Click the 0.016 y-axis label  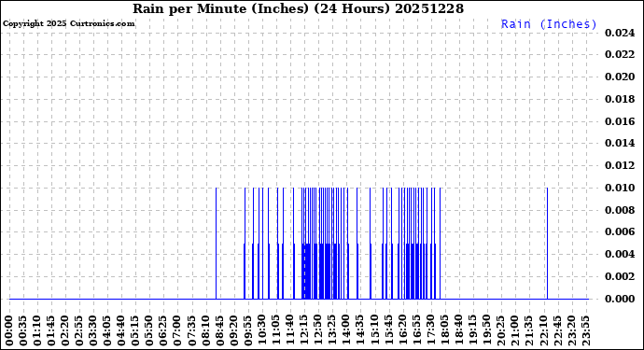(620, 121)
